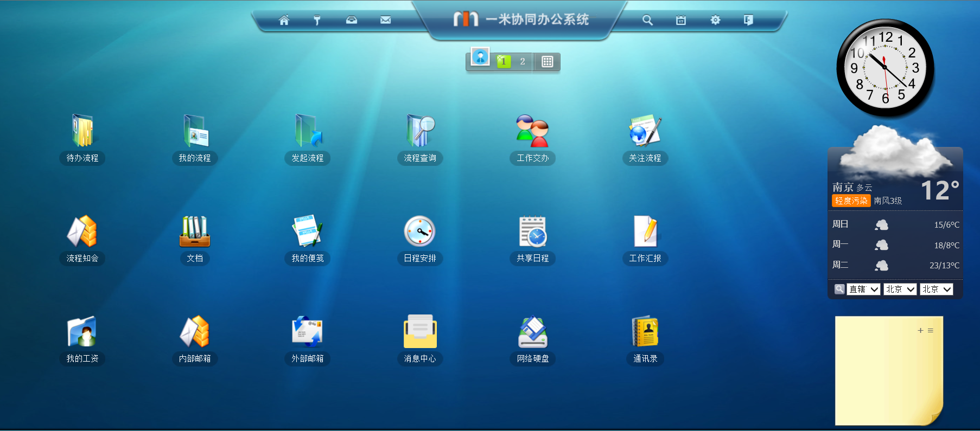
Task: Click the grid view button beside page numbers
Action: tap(547, 62)
